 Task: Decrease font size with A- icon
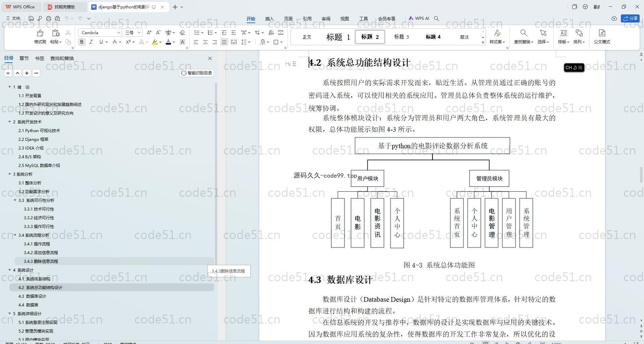(158, 33)
